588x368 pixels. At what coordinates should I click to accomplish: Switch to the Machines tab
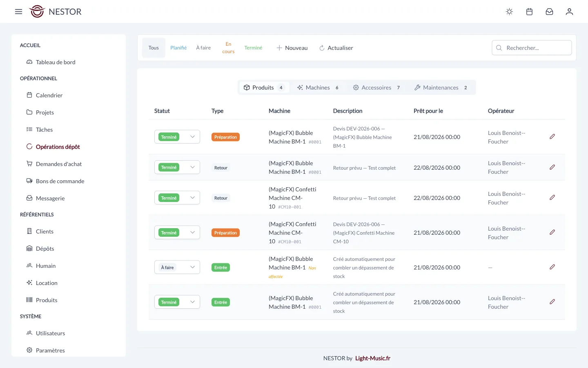pos(318,88)
